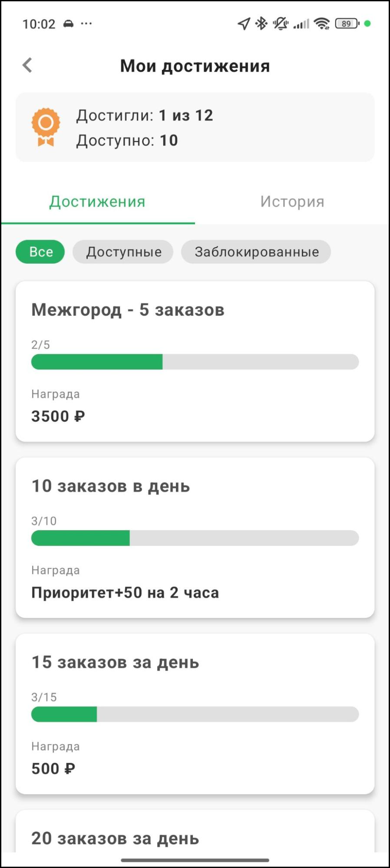
Task: Tap the Bluetooth status bar icon
Action: (261, 23)
